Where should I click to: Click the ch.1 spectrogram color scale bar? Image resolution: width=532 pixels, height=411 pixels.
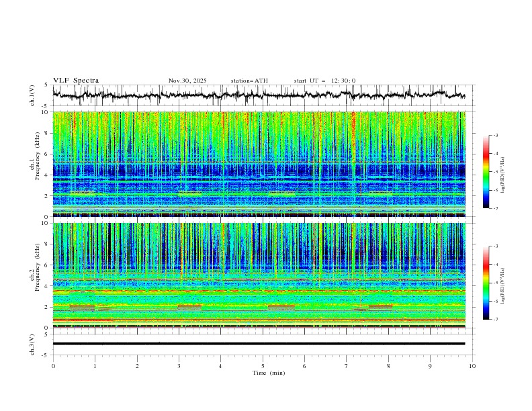click(x=486, y=172)
